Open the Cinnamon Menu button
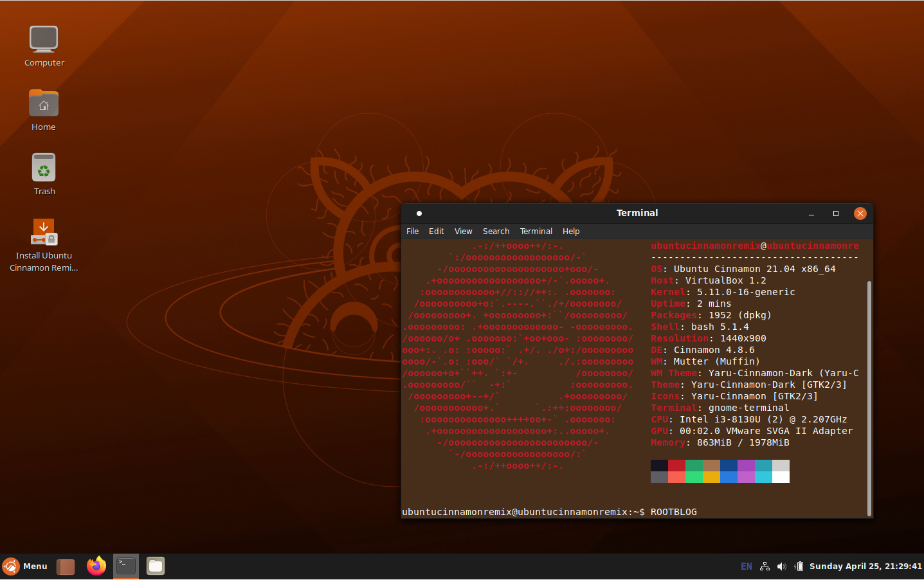This screenshot has height=580, width=924. point(26,566)
